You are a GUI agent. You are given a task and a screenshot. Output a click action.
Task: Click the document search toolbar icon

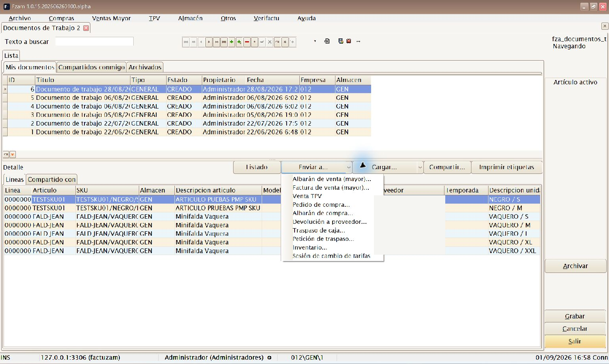[327, 41]
